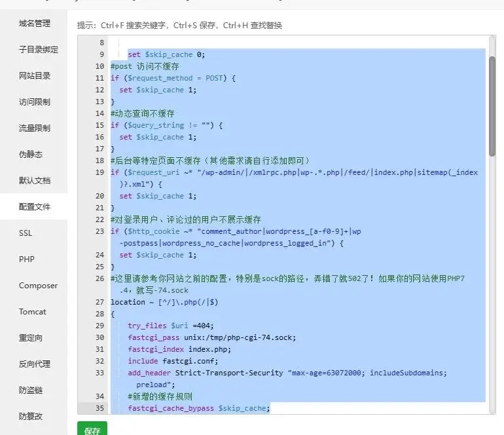Viewport: 504px width, 435px height.
Task: Go to 反向代理 settings
Action: coord(34,364)
